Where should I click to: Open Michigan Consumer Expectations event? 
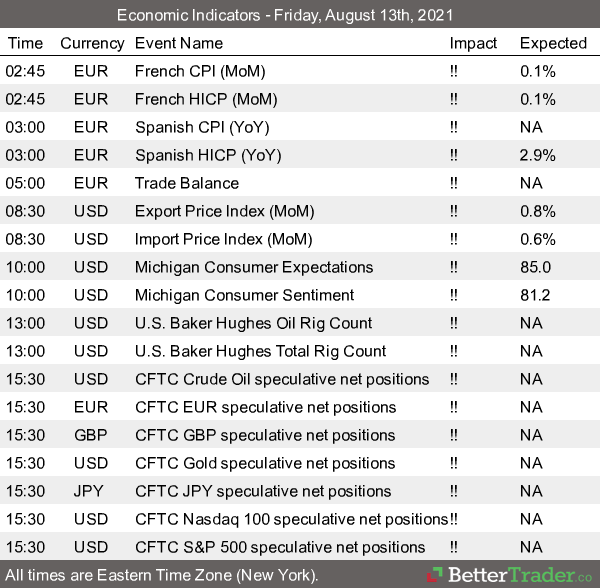(254, 267)
